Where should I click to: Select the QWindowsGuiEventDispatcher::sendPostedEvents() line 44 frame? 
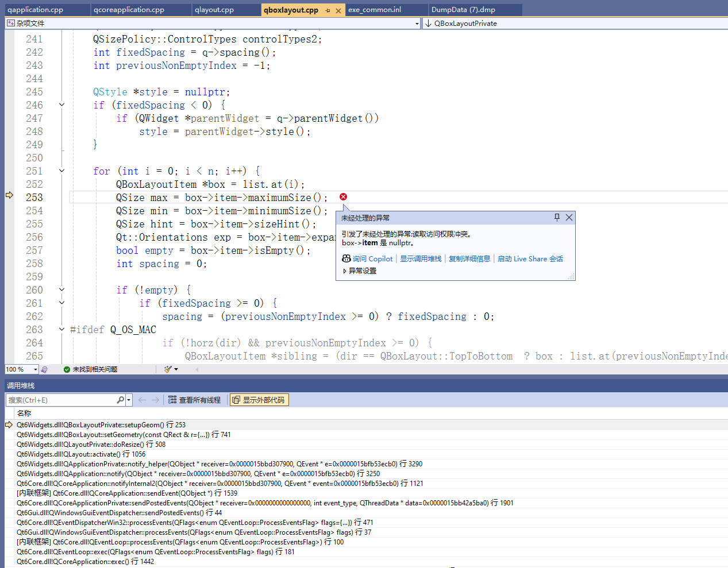[x=120, y=513]
